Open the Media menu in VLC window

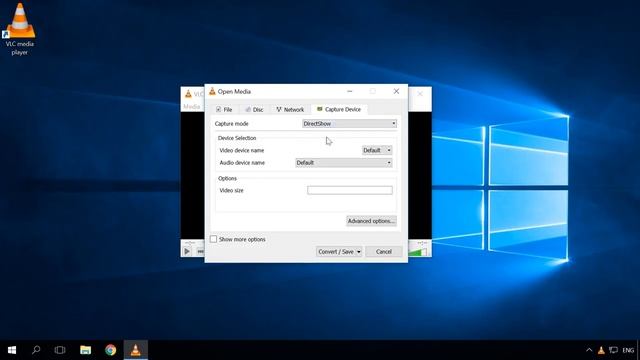(x=191, y=107)
